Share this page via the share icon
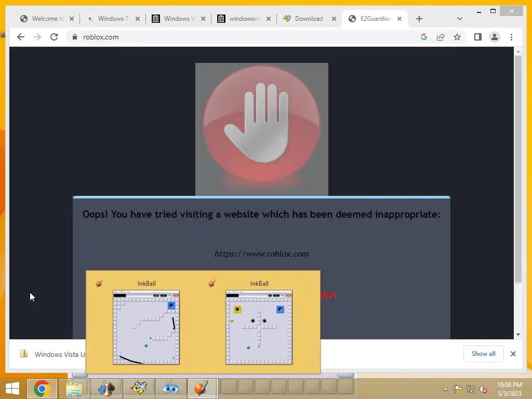532x399 pixels. click(x=441, y=37)
